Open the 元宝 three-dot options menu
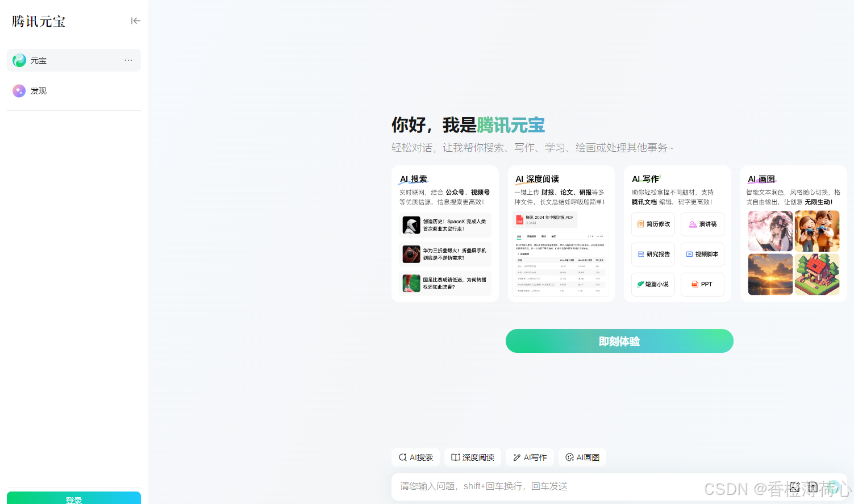The height and width of the screenshot is (504, 854). (x=128, y=60)
